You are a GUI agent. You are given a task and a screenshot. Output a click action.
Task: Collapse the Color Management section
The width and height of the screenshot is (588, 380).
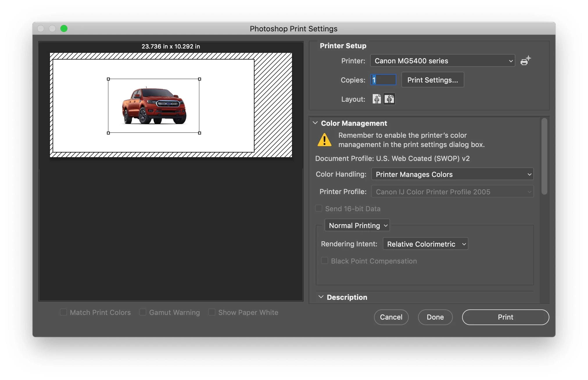315,123
